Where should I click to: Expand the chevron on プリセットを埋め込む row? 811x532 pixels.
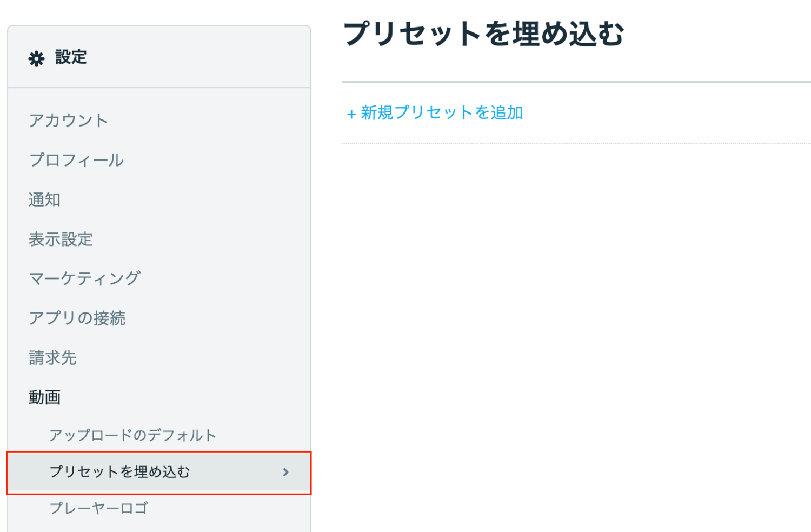tap(286, 473)
